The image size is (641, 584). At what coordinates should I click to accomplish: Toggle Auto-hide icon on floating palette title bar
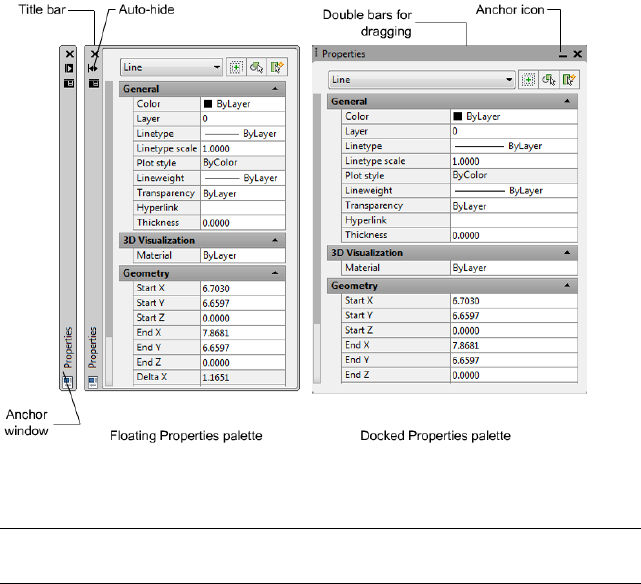click(93, 68)
